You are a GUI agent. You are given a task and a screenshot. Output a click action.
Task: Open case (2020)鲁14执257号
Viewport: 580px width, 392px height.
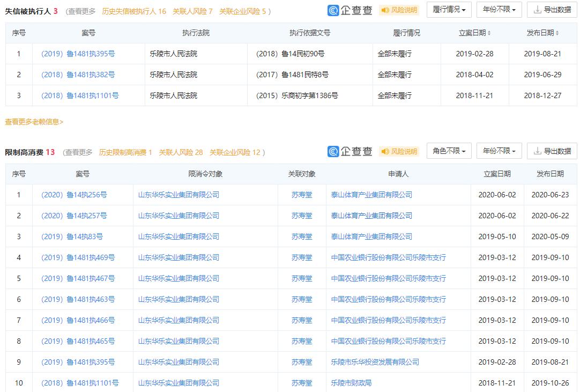coord(74,216)
